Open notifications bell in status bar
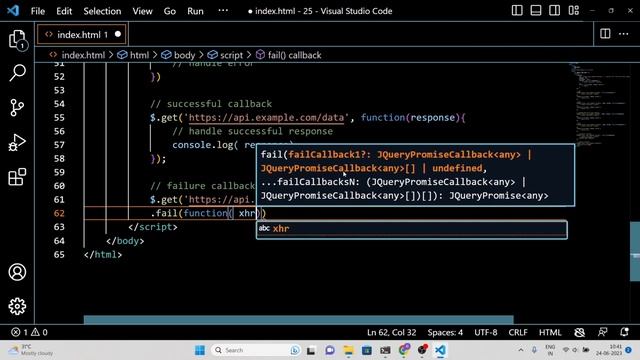This screenshot has height=360, width=640. (624, 332)
